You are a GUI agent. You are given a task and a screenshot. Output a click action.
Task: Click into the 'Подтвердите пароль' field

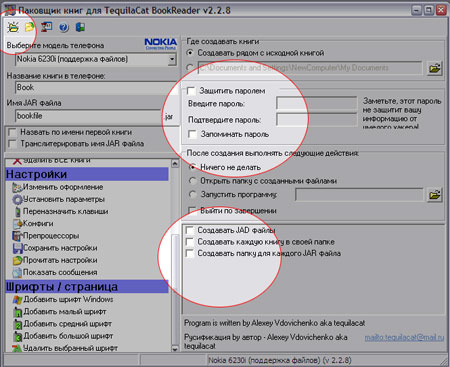click(x=317, y=120)
